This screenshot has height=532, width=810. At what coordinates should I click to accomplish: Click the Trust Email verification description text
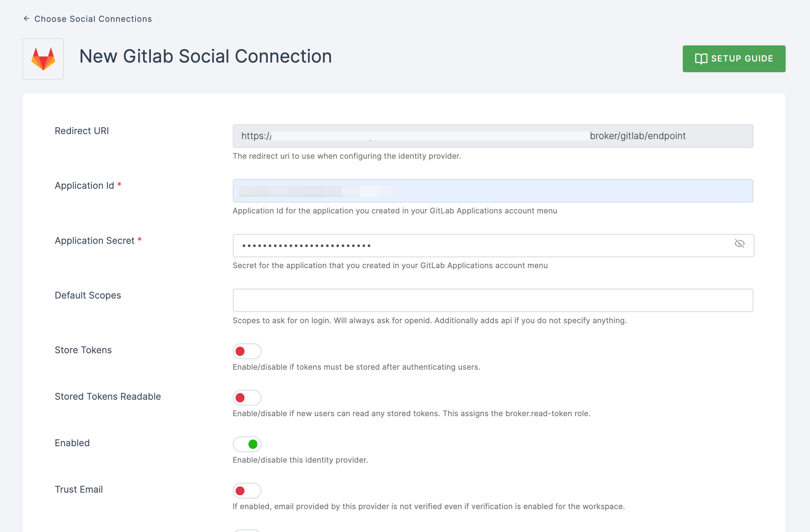[x=429, y=507]
